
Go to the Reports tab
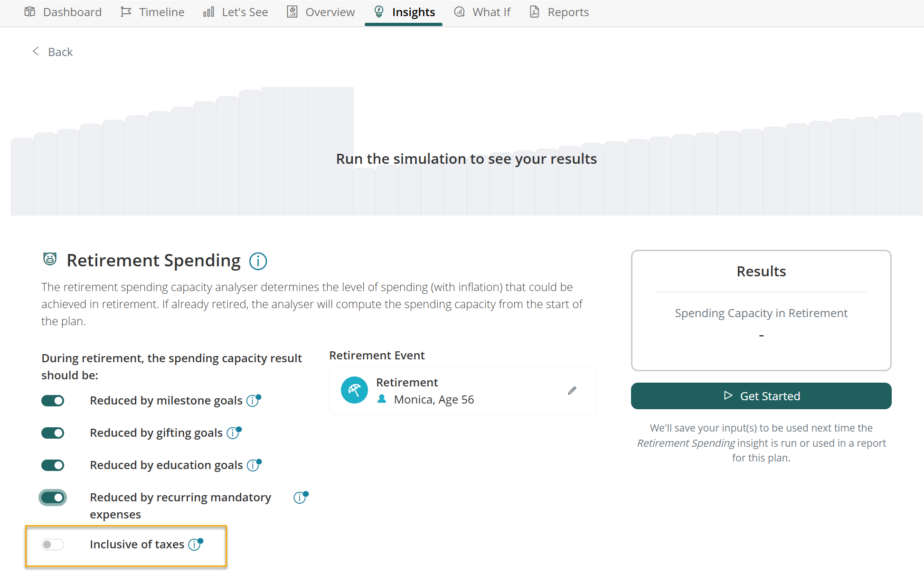559,12
